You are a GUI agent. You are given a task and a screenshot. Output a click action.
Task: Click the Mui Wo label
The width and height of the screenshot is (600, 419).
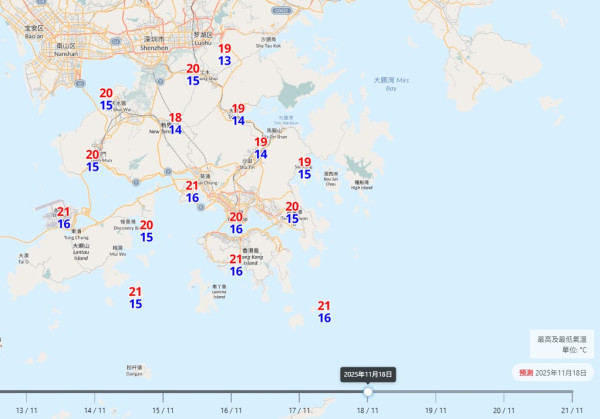pos(118,251)
